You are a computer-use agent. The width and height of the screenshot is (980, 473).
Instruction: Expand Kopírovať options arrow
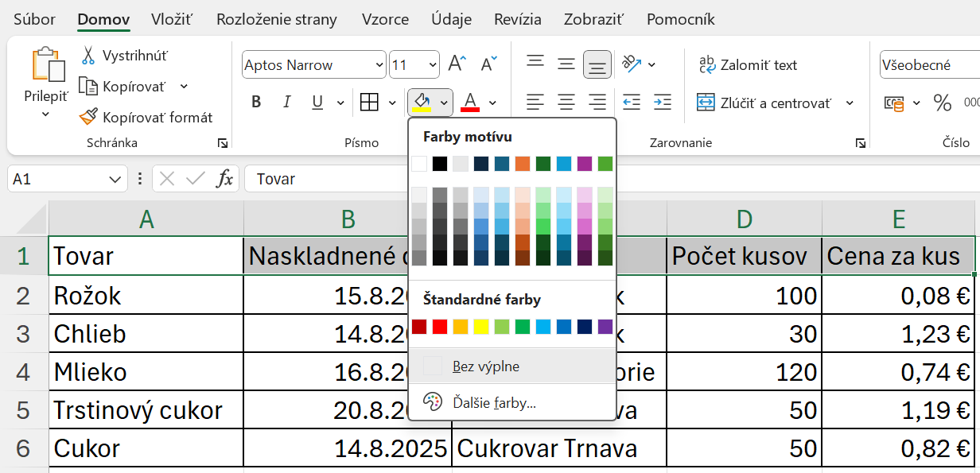click(184, 86)
